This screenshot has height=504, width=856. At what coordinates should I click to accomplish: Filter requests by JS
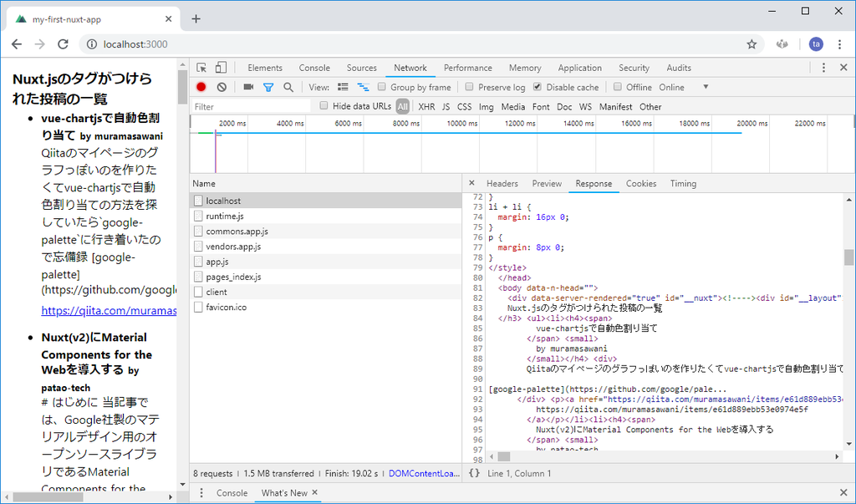coord(446,106)
